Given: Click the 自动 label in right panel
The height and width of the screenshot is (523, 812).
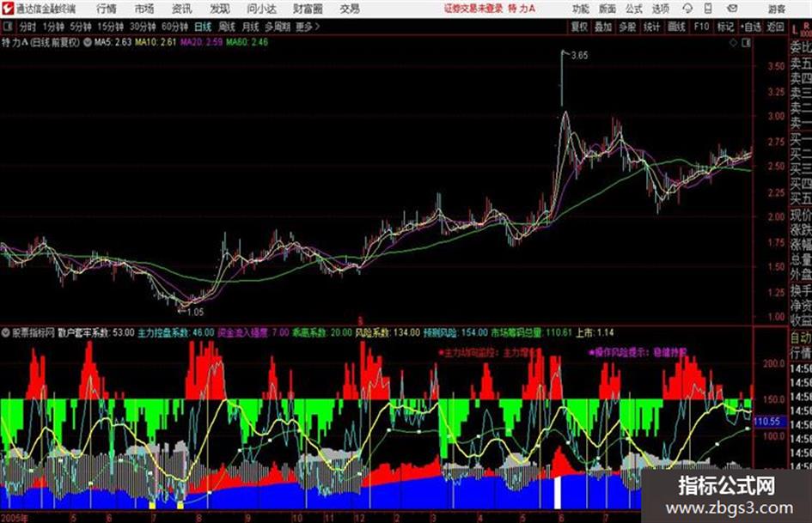Looking at the screenshot, I should [x=801, y=338].
